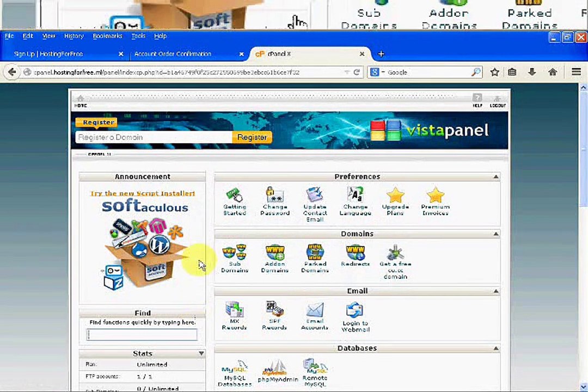
Task: Click Try the new Script Installer link
Action: click(x=143, y=193)
